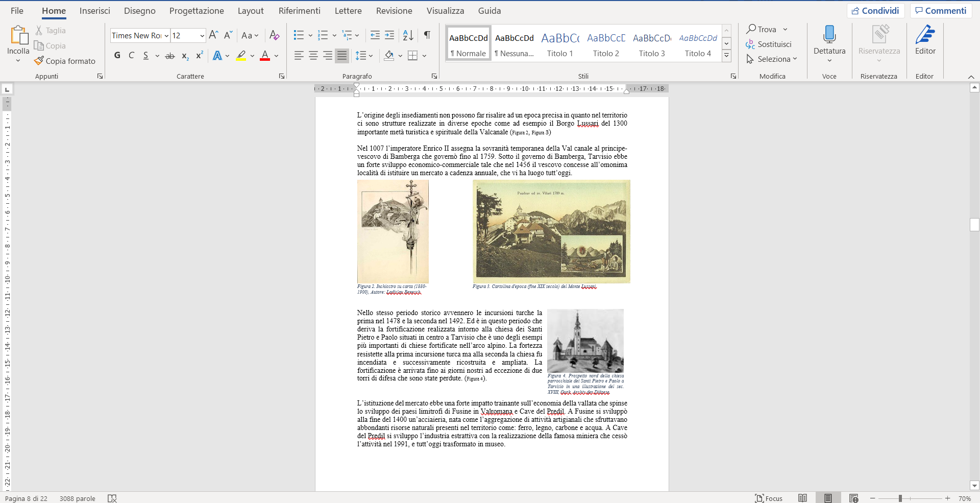Toggle underline S formatting

(146, 56)
